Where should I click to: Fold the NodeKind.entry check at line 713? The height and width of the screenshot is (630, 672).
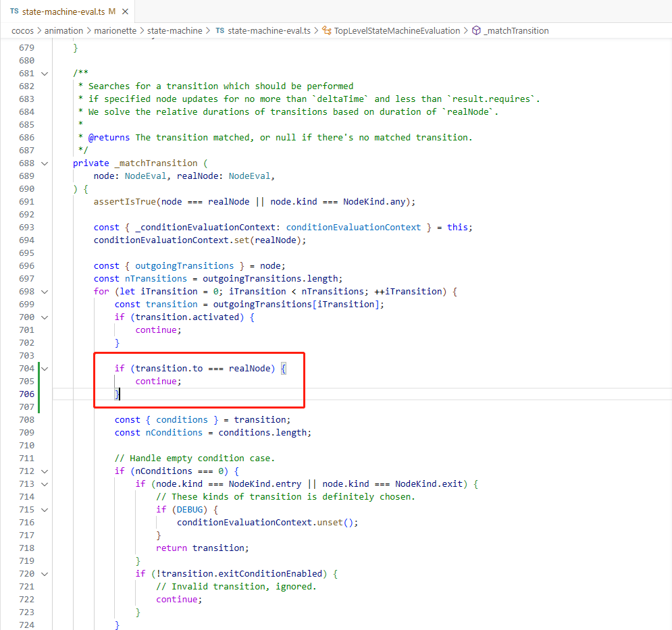[x=45, y=484]
